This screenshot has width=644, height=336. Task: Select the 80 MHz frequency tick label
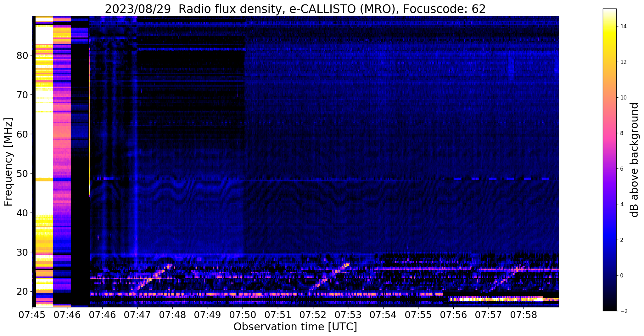tap(22, 55)
